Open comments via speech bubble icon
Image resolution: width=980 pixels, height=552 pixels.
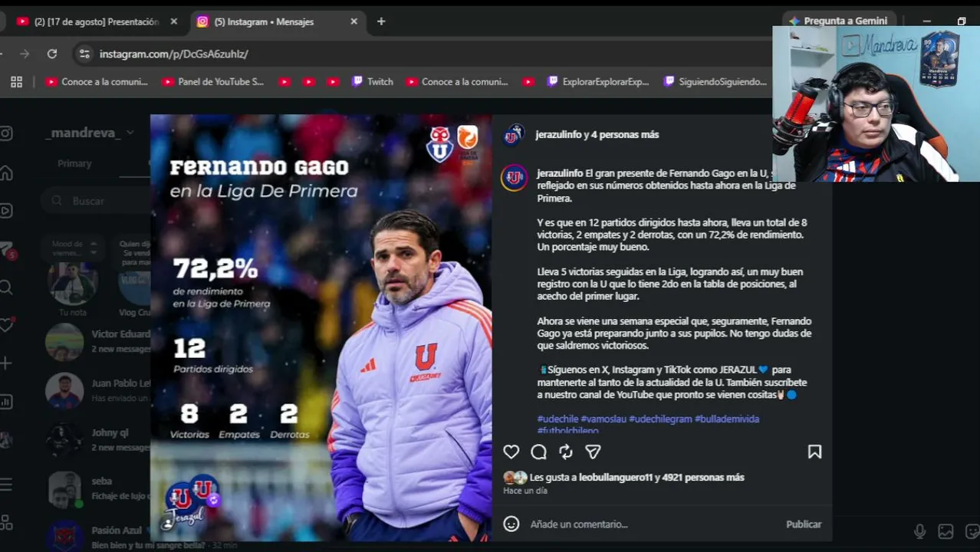pos(538,452)
